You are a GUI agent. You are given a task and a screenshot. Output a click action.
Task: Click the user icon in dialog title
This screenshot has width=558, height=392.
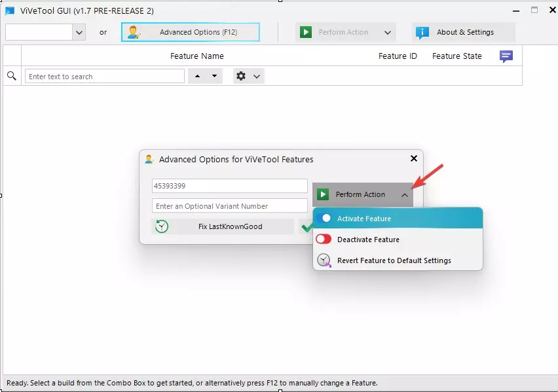[149, 160]
